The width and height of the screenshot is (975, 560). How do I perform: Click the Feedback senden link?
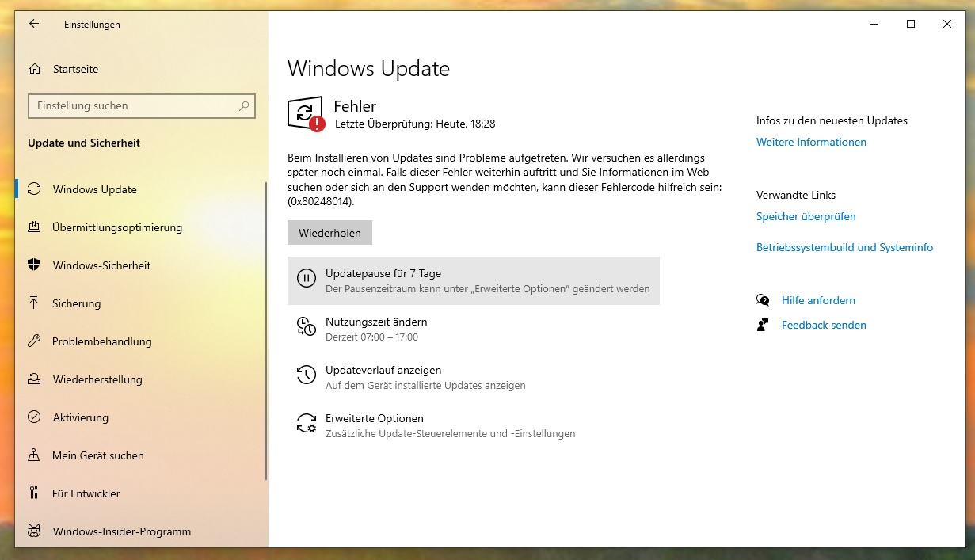pos(824,325)
